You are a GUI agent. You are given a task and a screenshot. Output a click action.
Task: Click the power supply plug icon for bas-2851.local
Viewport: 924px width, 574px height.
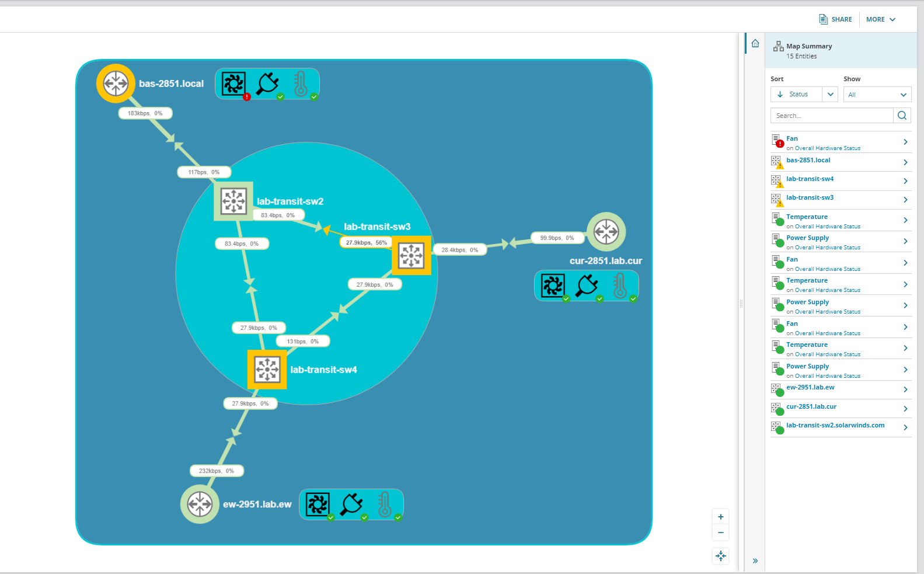[268, 84]
